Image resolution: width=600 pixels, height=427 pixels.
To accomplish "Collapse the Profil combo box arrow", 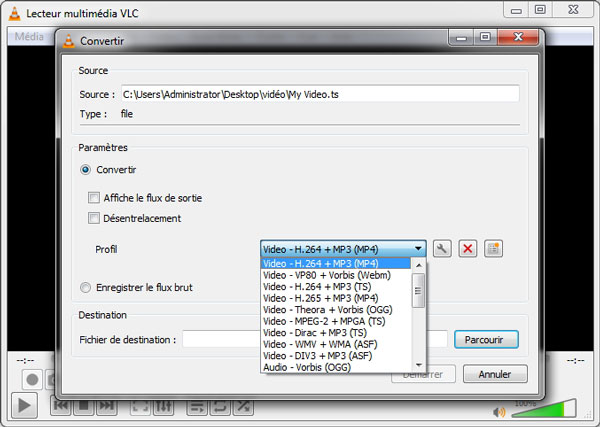I will pyautogui.click(x=418, y=249).
